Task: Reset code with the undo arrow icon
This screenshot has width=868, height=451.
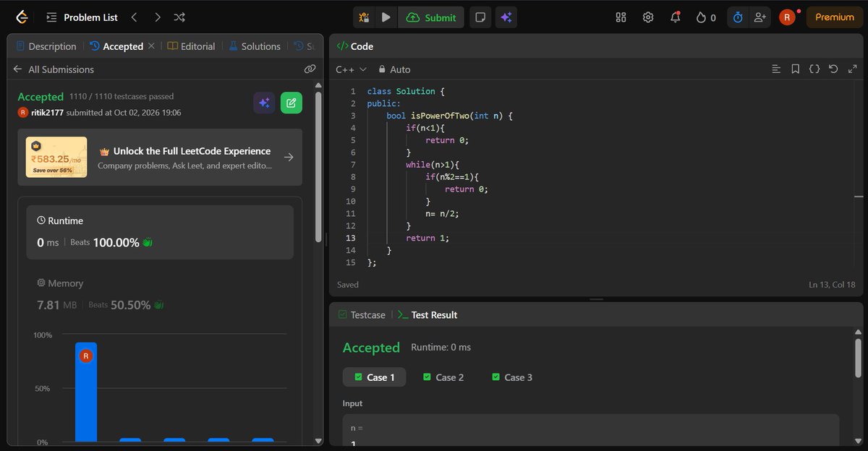Action: (x=833, y=69)
